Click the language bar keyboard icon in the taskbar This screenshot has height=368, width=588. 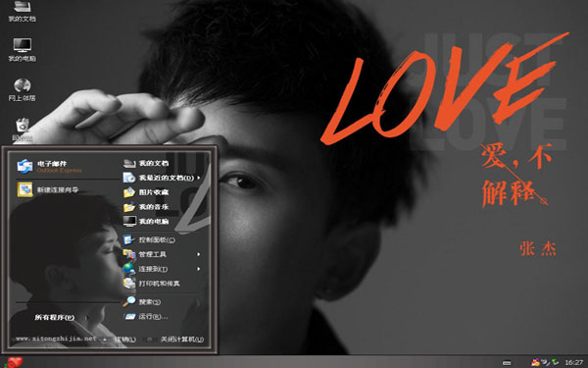[507, 363]
